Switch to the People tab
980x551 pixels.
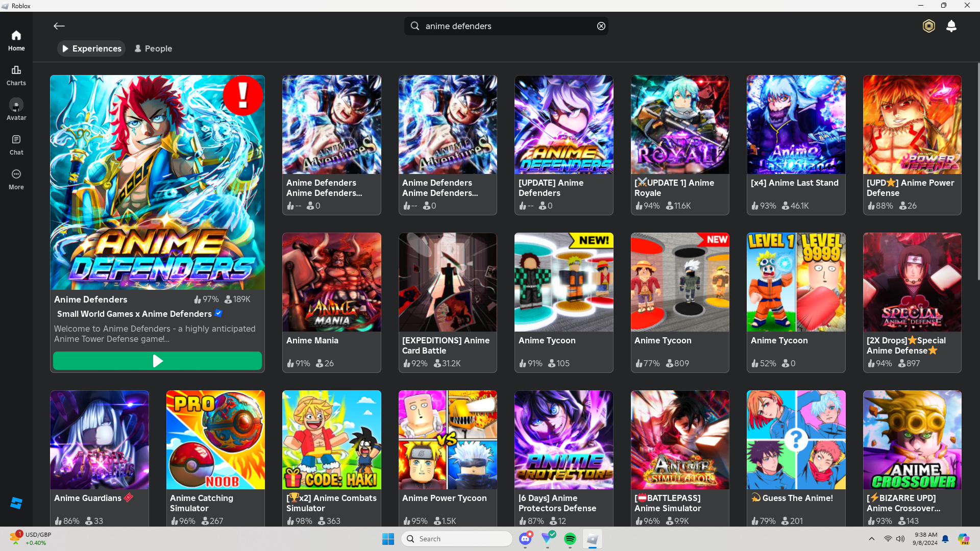153,48
